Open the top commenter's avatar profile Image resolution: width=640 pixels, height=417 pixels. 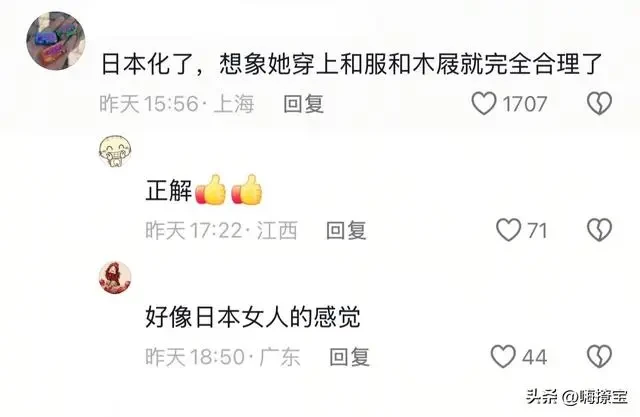tap(56, 40)
